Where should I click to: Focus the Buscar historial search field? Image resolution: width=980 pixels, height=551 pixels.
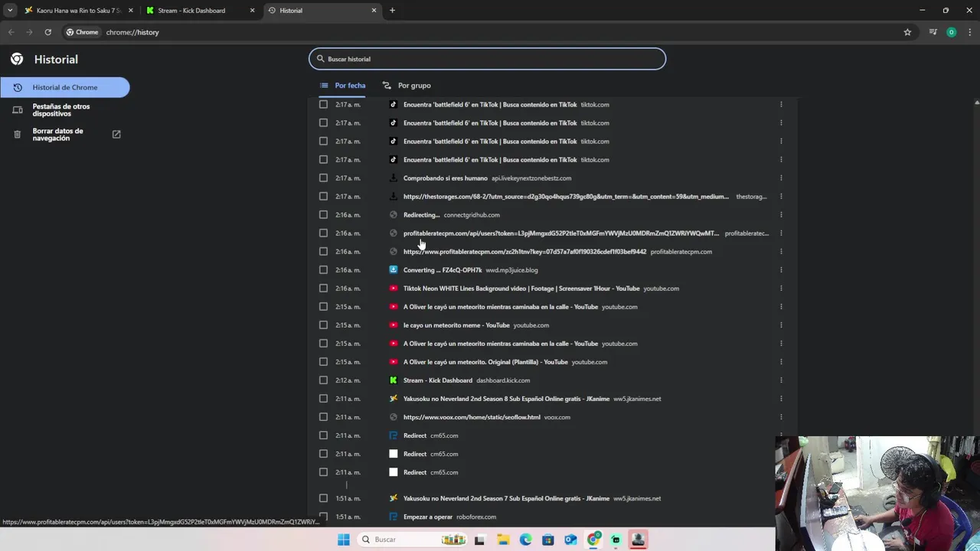(487, 59)
